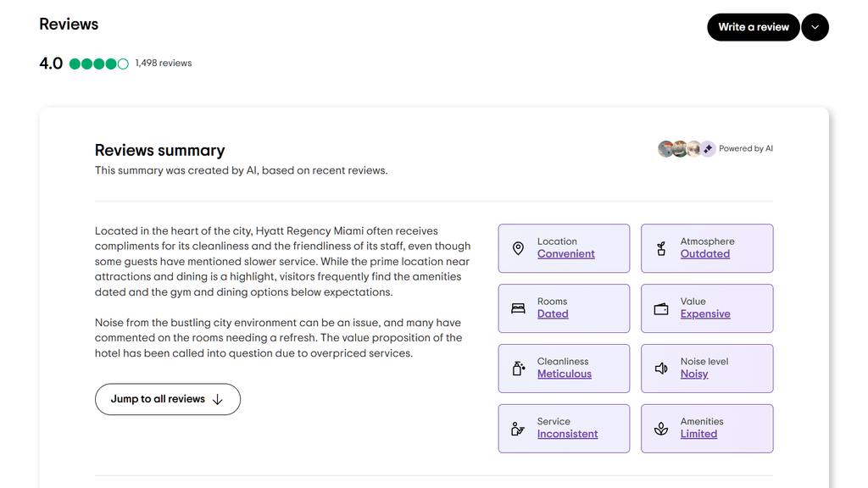868x488 pixels.
Task: Click the Value wallet icon
Action: 661,308
